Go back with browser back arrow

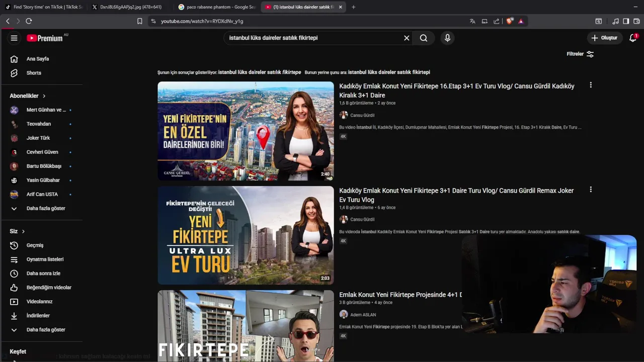8,21
